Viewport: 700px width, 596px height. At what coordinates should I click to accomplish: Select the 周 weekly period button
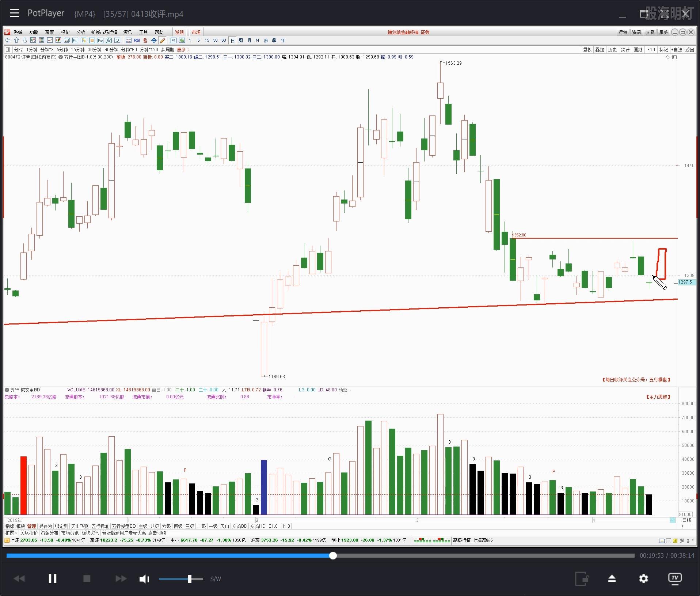[241, 41]
